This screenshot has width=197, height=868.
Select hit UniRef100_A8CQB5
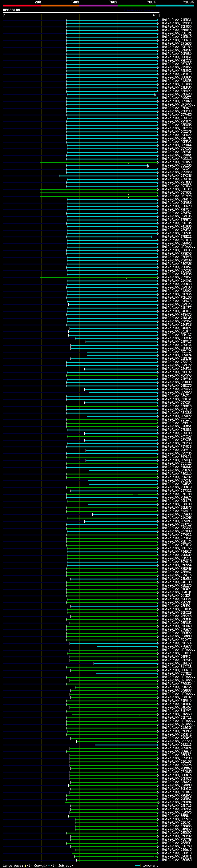(176, 860)
